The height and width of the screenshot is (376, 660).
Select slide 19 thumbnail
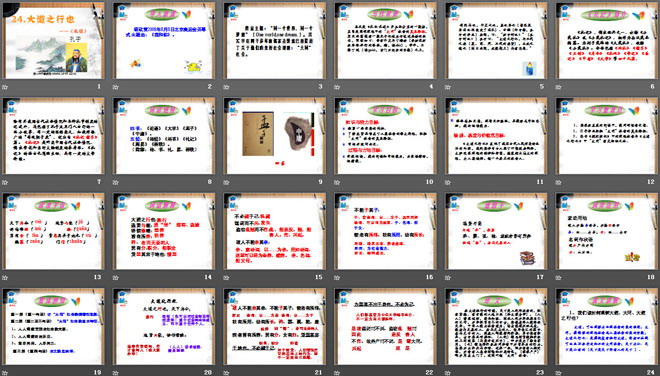click(x=53, y=327)
